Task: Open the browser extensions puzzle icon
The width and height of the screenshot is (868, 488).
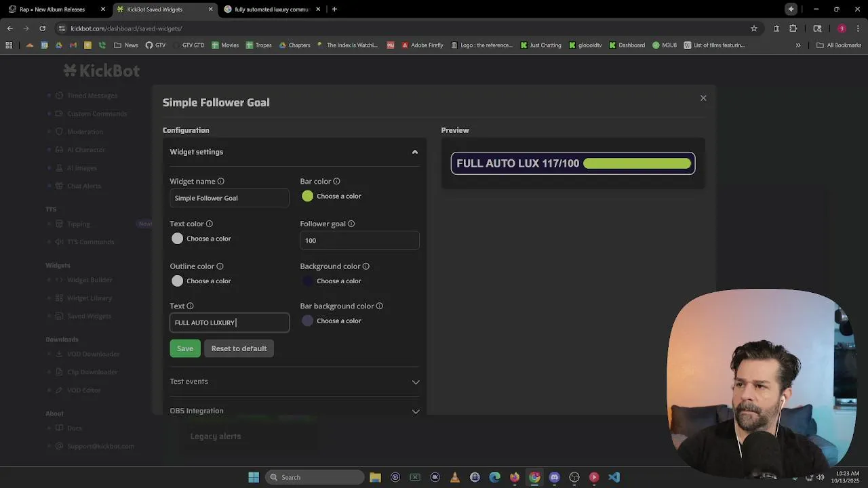Action: tap(793, 28)
